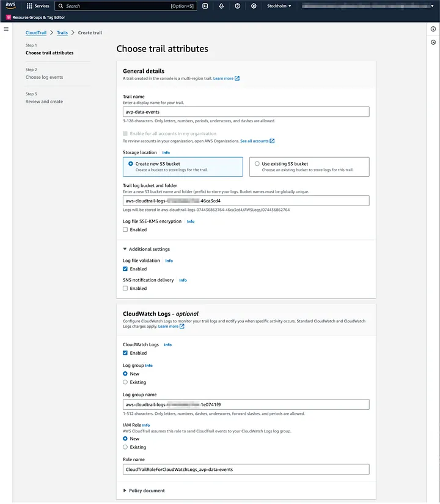This screenshot has width=440, height=504.
Task: Open the account menu dropdown arrow
Action: point(432,6)
